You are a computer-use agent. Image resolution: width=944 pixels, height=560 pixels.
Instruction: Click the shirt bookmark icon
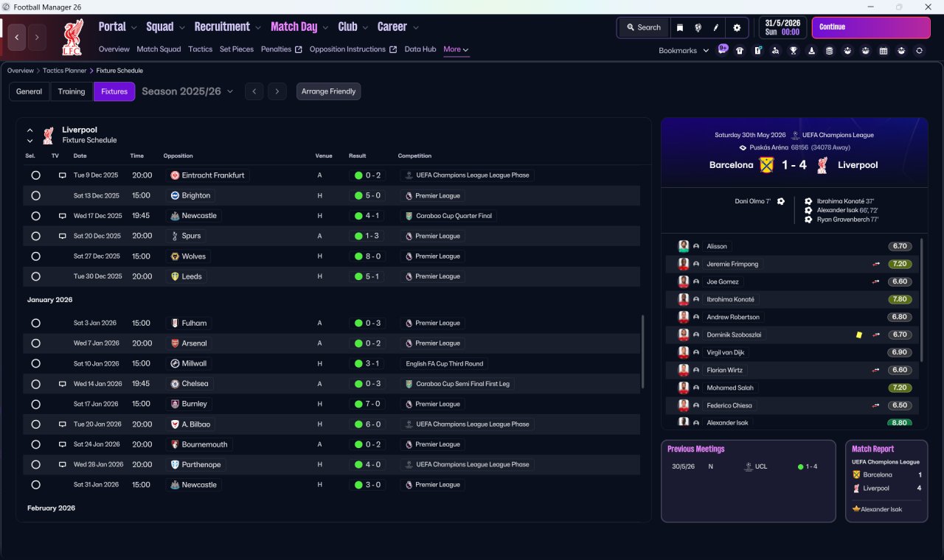coord(740,51)
